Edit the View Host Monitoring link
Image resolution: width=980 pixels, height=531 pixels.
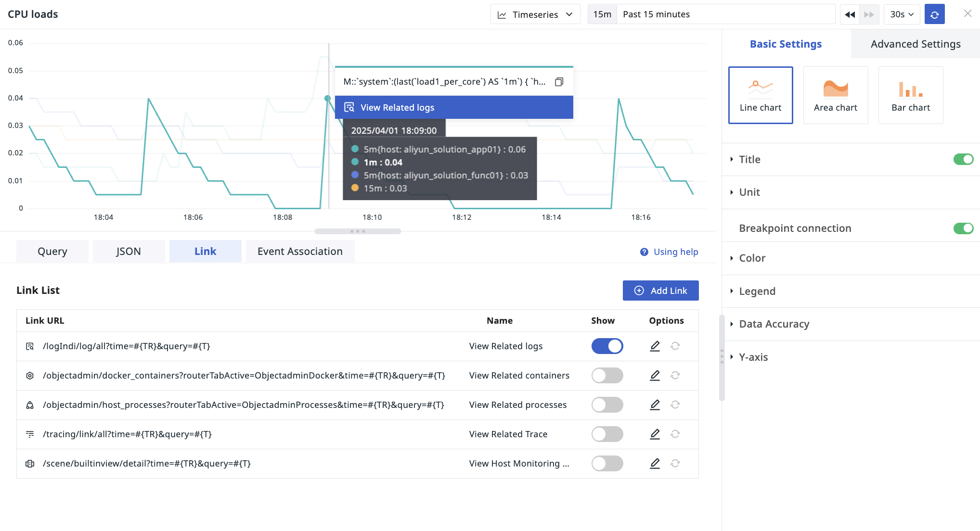pyautogui.click(x=655, y=463)
